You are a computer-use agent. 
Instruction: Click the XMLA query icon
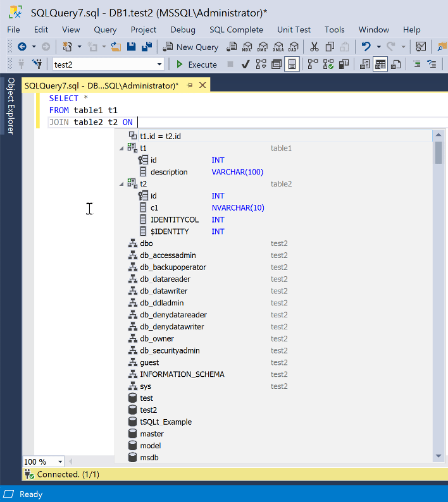278,47
